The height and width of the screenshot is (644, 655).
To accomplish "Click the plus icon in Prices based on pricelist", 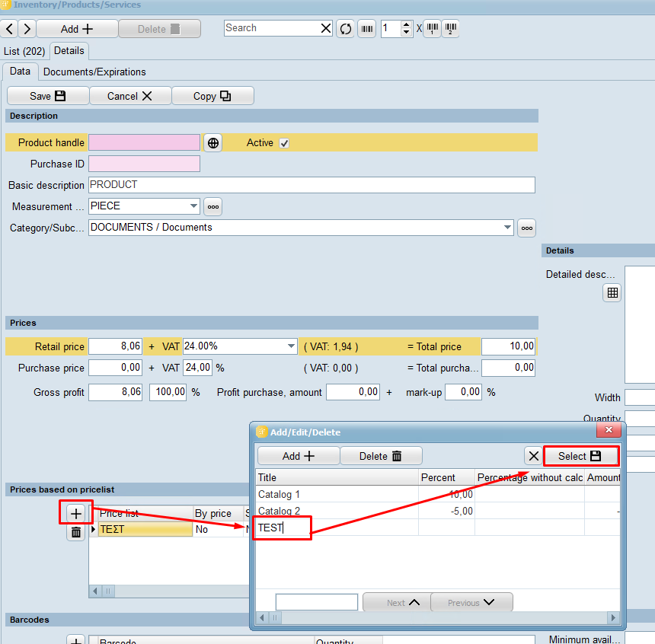I will coord(76,513).
